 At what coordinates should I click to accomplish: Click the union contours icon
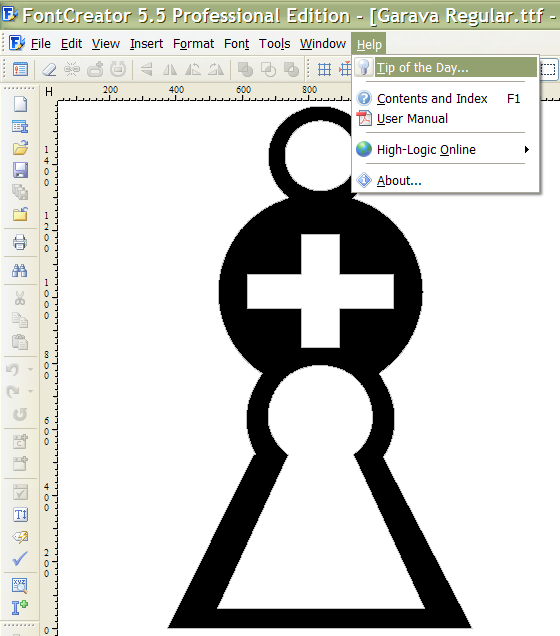click(x=245, y=69)
